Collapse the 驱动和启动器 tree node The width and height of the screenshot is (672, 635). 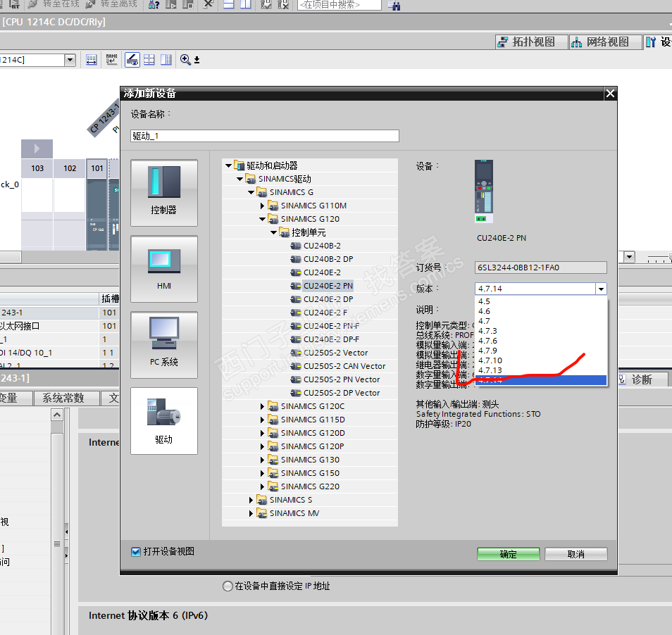pos(228,165)
